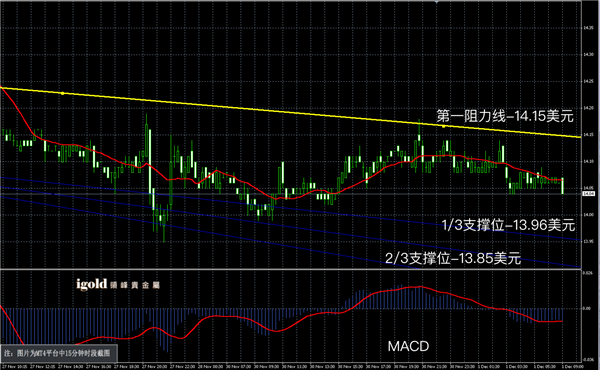Click the 第一阻力线-14.15美元 label
This screenshot has height=370, width=600.
(505, 116)
